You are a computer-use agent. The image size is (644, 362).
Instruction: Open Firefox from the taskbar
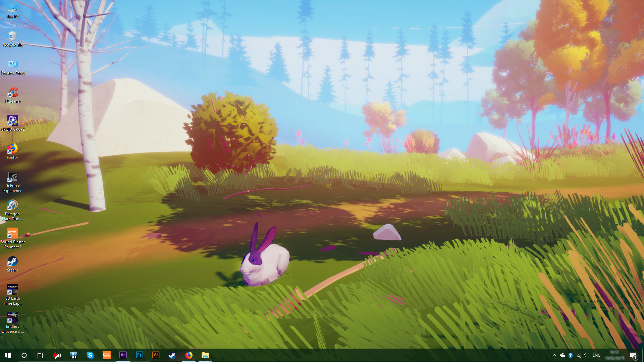pyautogui.click(x=189, y=355)
